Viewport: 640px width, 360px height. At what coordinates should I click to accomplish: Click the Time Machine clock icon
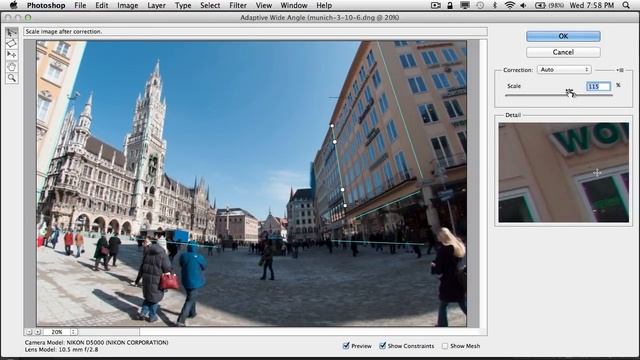click(480, 5)
